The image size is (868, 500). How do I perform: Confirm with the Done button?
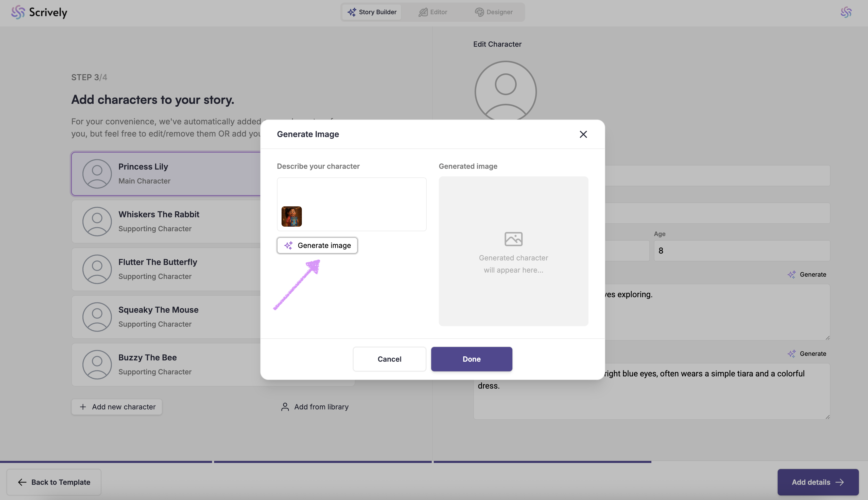coord(471,359)
